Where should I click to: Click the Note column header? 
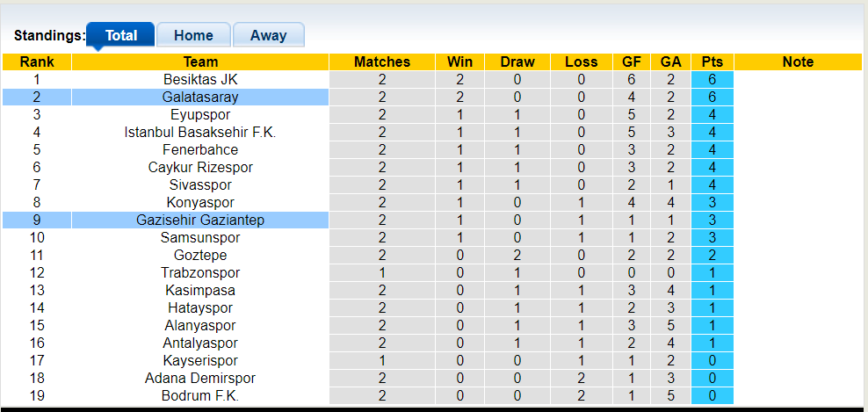coord(798,61)
